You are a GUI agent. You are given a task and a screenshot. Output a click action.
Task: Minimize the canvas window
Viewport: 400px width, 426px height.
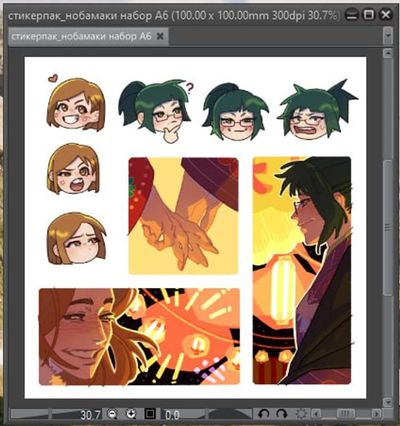point(352,15)
